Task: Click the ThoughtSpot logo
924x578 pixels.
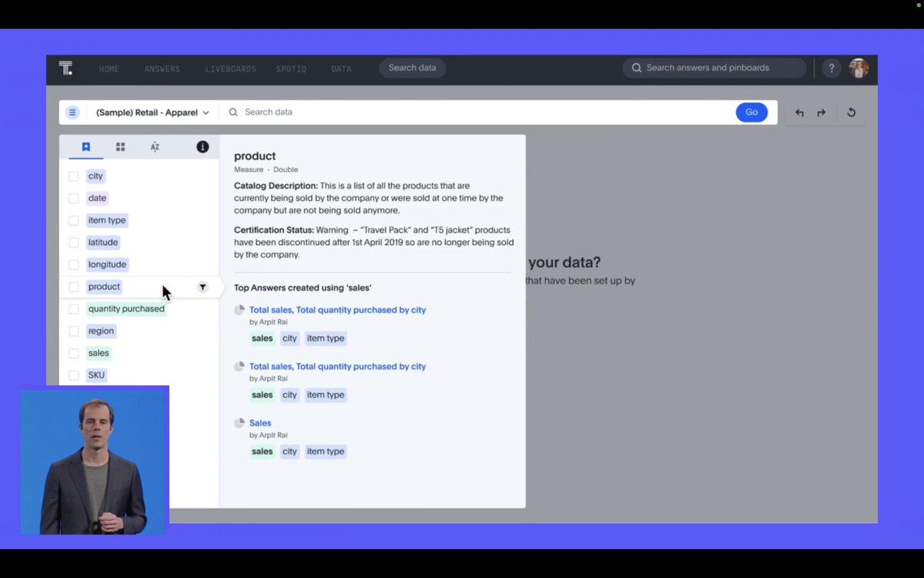Action: (x=66, y=69)
